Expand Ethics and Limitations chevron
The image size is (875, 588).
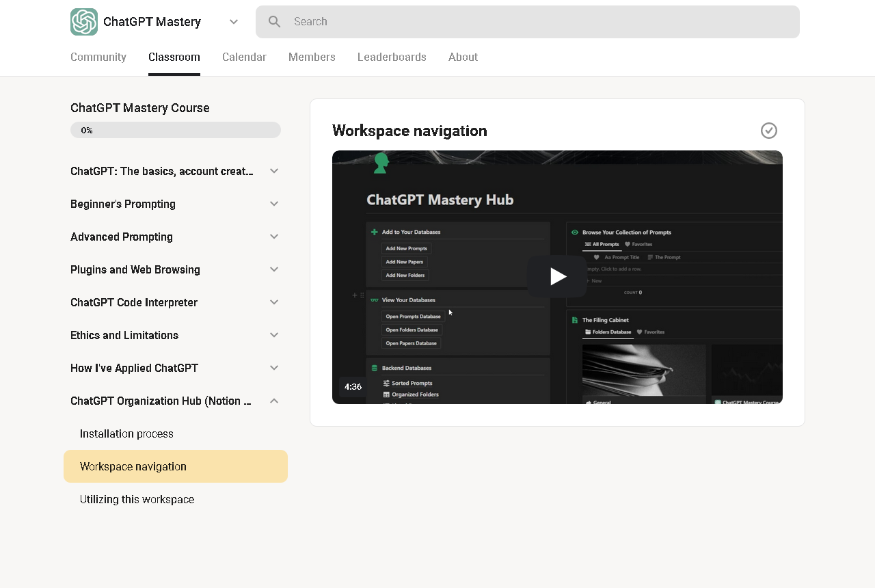click(x=274, y=335)
